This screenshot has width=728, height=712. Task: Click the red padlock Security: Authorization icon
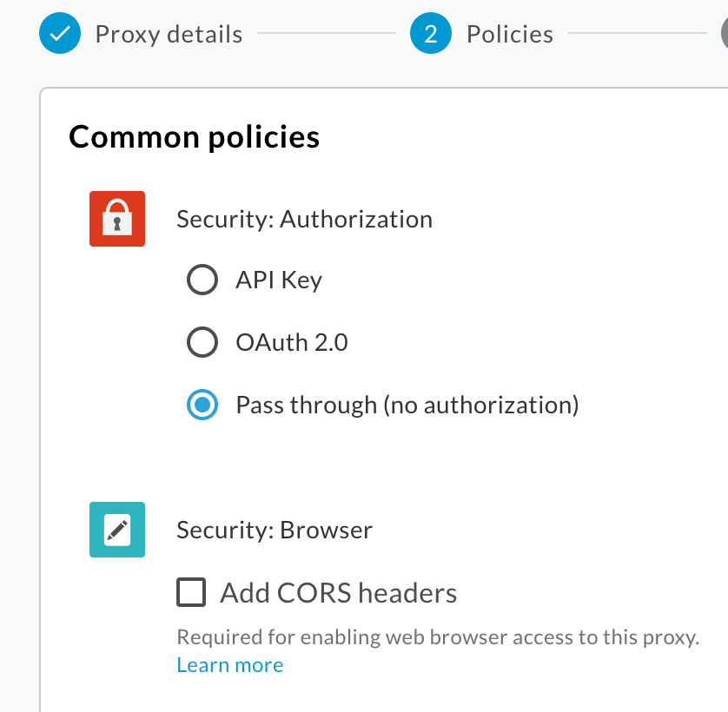117,219
